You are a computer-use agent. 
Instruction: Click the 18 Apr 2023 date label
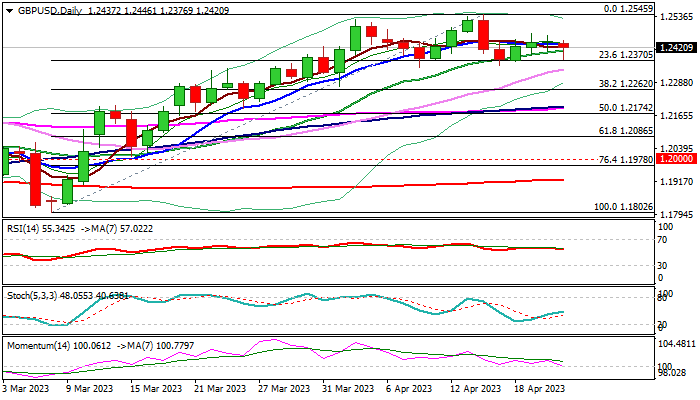coord(539,389)
